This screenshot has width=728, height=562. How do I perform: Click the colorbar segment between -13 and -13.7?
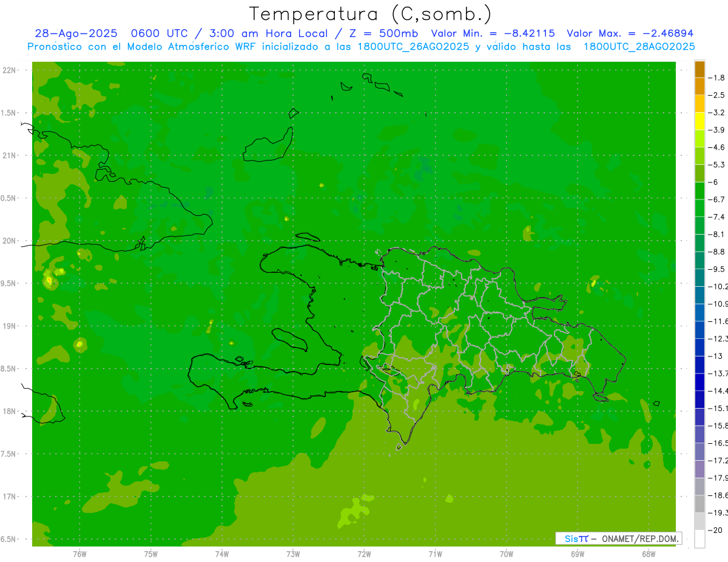point(699,364)
